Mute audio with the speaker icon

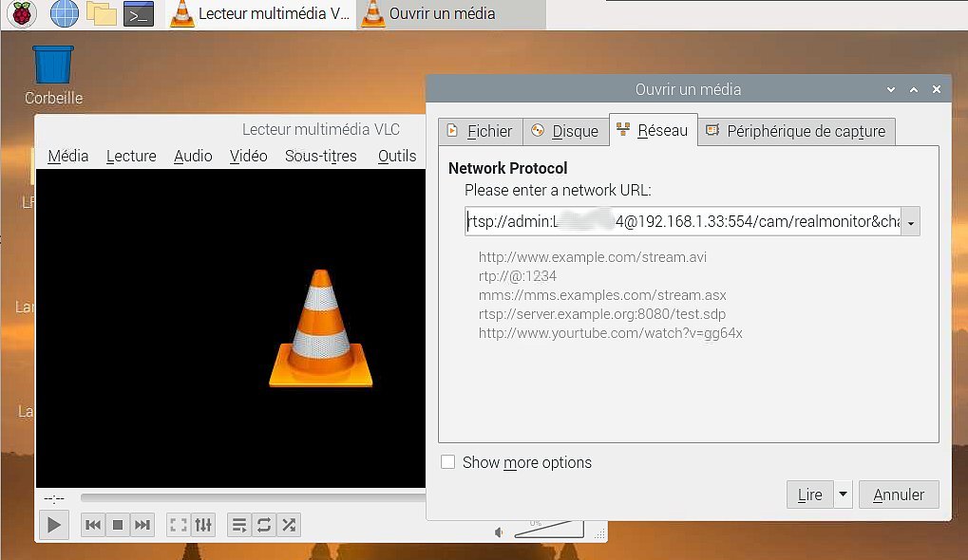point(499,532)
